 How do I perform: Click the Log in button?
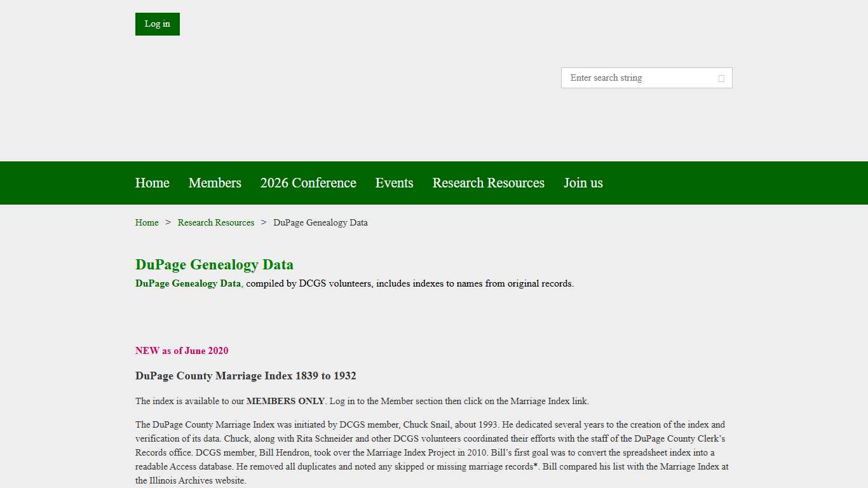coord(157,24)
